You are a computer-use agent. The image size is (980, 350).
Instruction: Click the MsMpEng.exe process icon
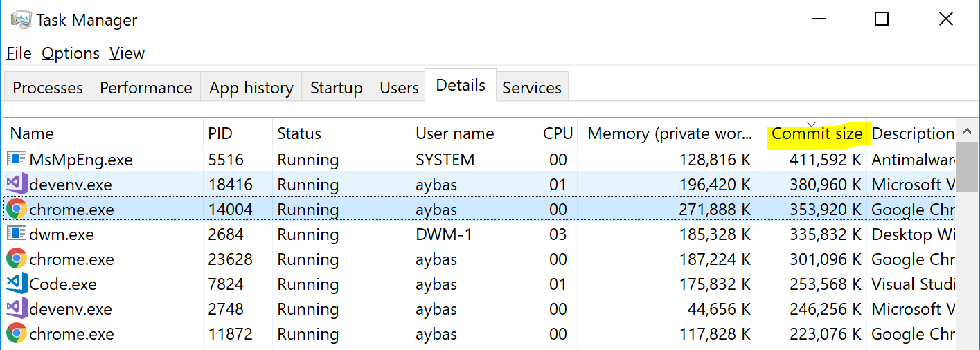click(x=16, y=159)
